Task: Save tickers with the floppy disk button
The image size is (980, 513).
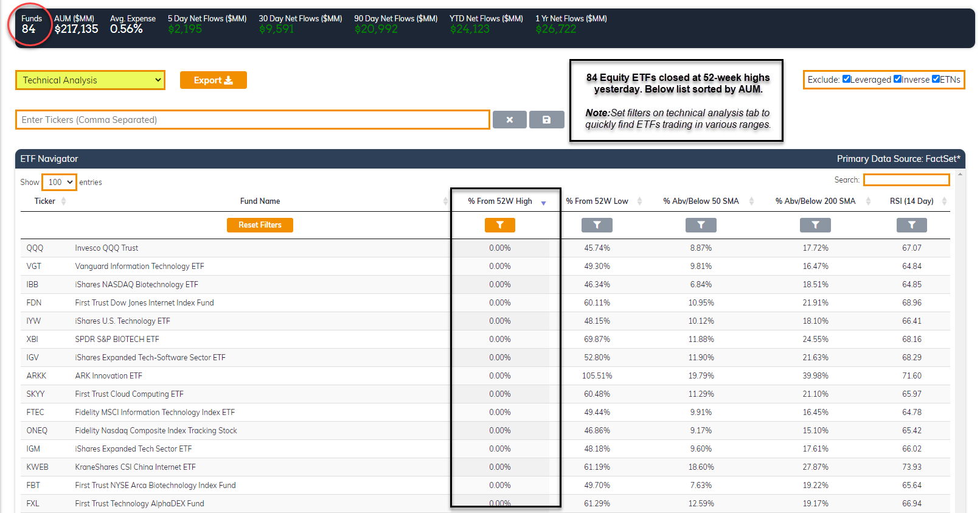Action: point(546,120)
